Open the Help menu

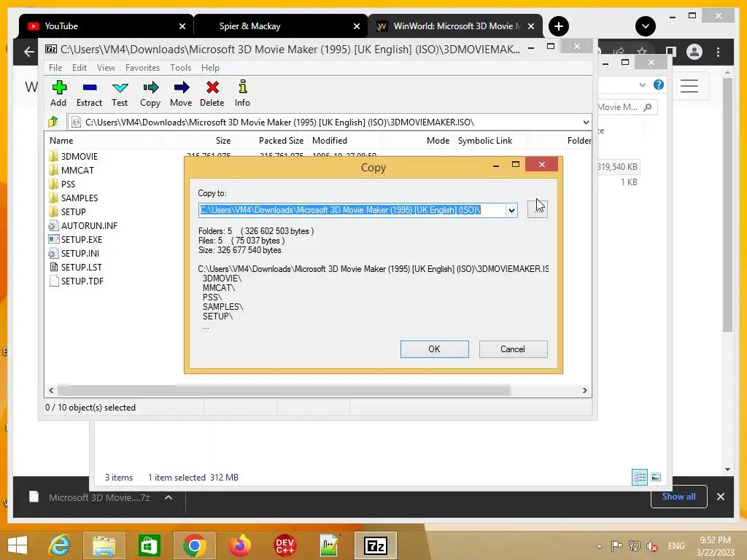(x=210, y=68)
